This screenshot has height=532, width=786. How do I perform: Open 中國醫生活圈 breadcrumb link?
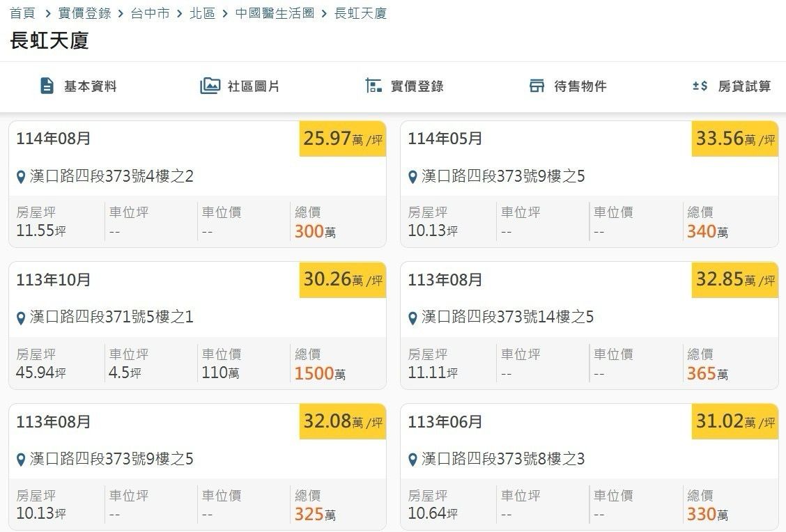[x=275, y=13]
